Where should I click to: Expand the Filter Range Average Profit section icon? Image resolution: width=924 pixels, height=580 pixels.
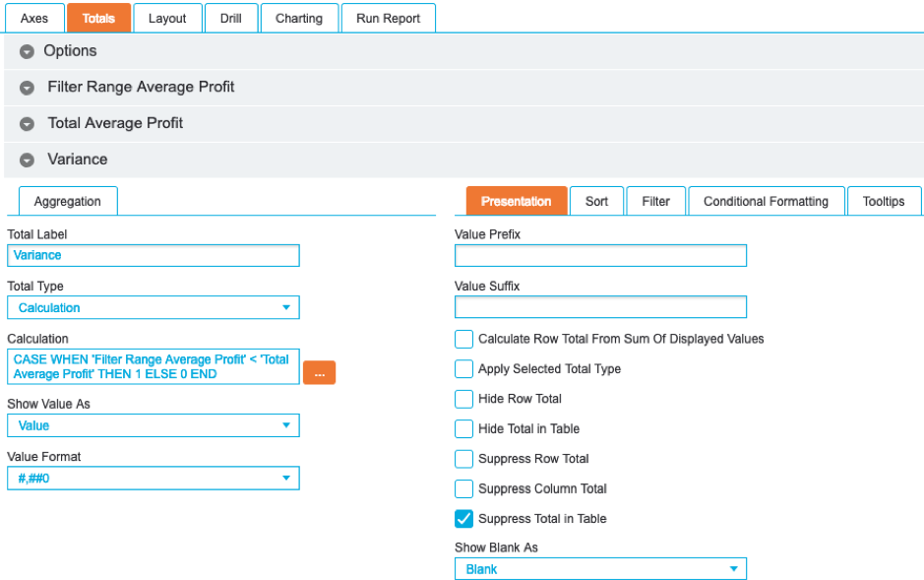27,88
